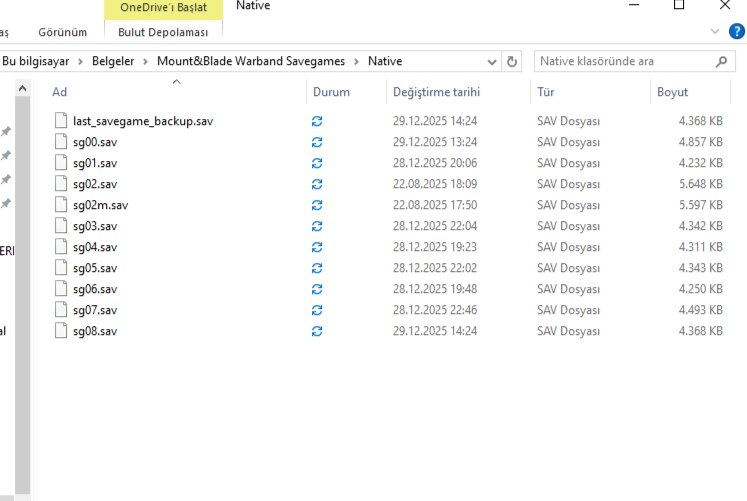Click the file icon next to sg01.sav
747x501 pixels.
(61, 162)
